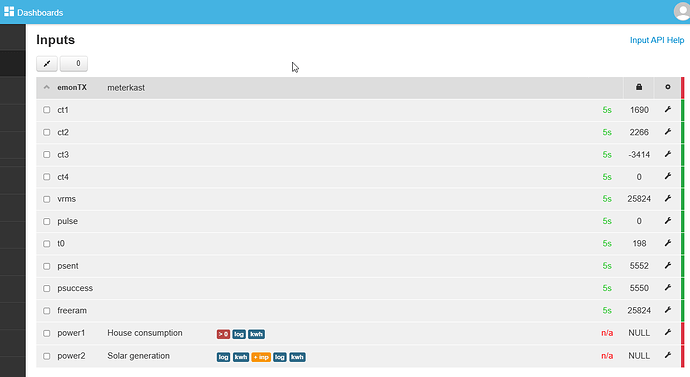Click the psent value 5552
Image resolution: width=690 pixels, height=377 pixels.
point(639,266)
